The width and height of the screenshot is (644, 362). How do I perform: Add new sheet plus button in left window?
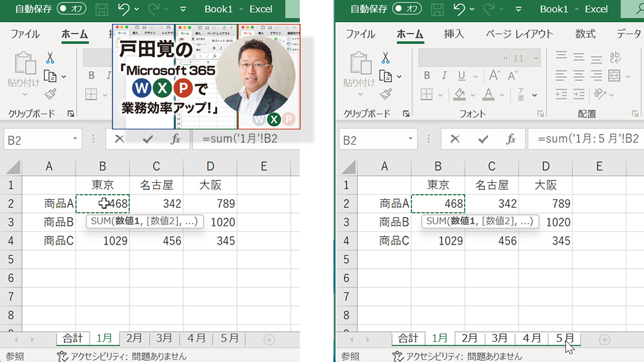pos(269,340)
